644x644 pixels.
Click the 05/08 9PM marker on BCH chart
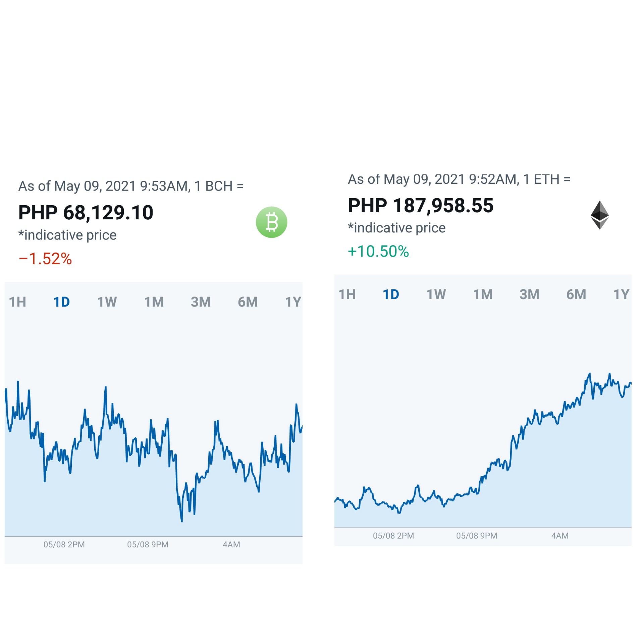[148, 544]
